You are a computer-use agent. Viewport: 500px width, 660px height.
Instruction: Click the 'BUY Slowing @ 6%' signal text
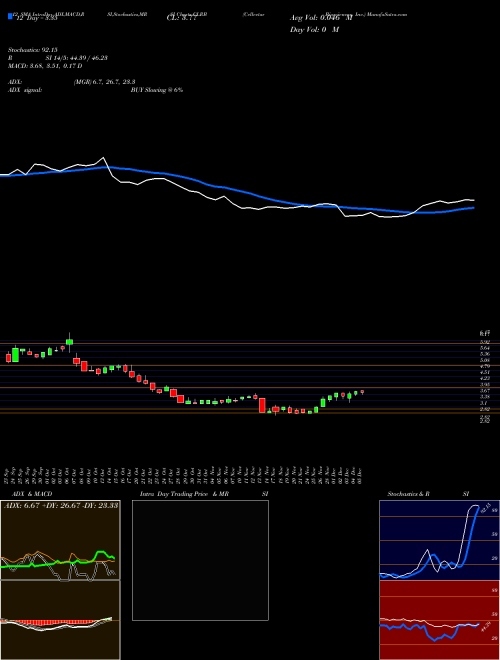point(157,90)
